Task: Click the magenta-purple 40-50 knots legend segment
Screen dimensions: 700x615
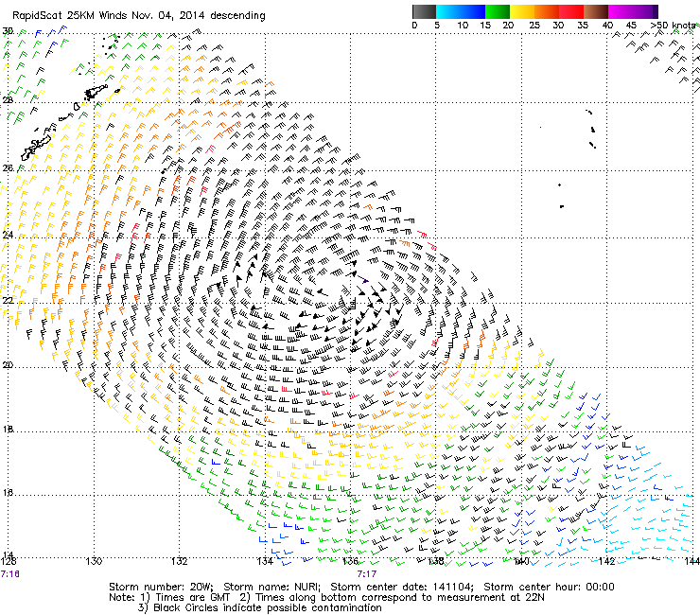Action: point(633,11)
